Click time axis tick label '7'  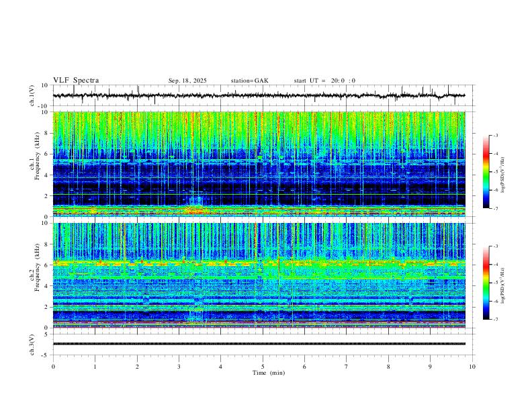click(347, 367)
